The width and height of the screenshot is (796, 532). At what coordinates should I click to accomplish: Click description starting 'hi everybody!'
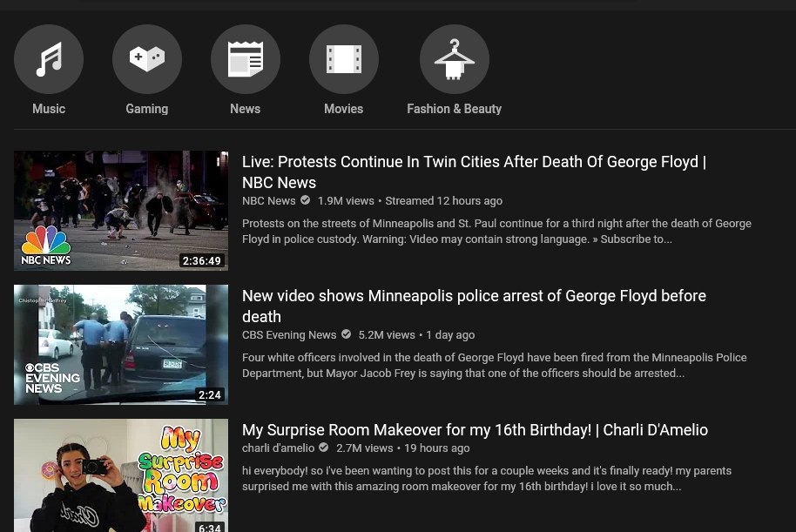coord(487,478)
